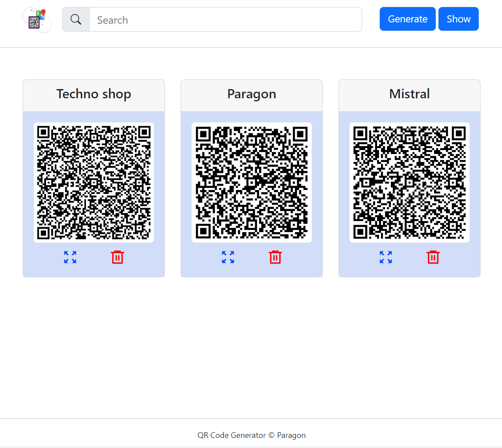Click the Mistral card header title
The width and height of the screenshot is (502, 448).
(409, 94)
